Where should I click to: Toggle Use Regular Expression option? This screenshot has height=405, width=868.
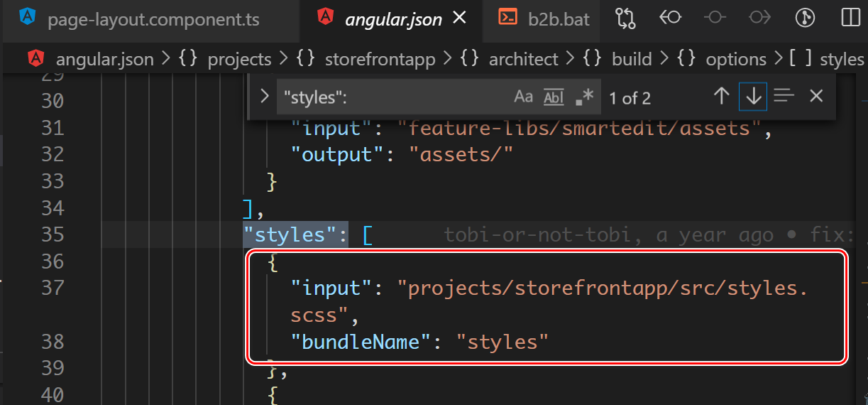[x=583, y=97]
